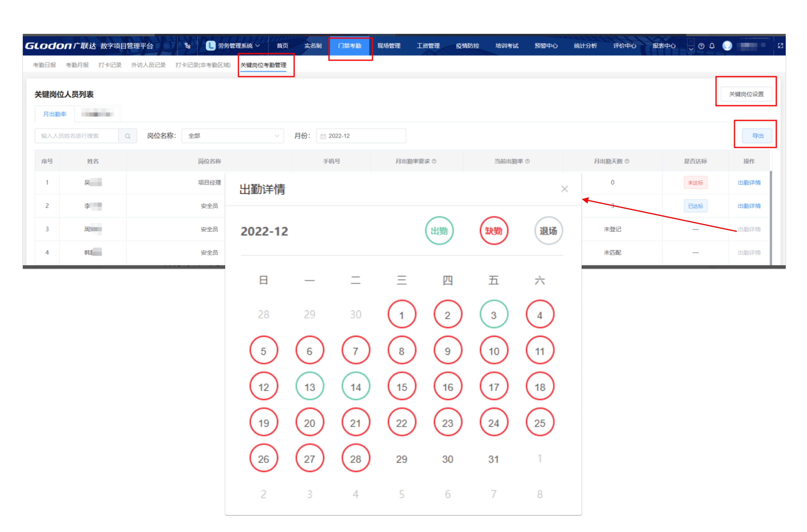Screen dimensions: 807x532
Task: Switch to 打卡记录(非考勤区域) tab
Action: 203,65
